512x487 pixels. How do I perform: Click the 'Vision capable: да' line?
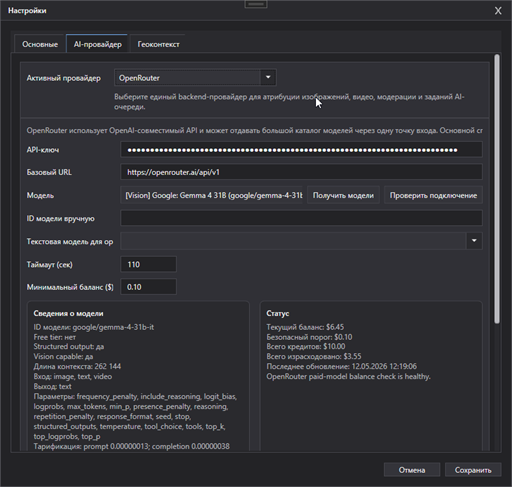click(63, 356)
